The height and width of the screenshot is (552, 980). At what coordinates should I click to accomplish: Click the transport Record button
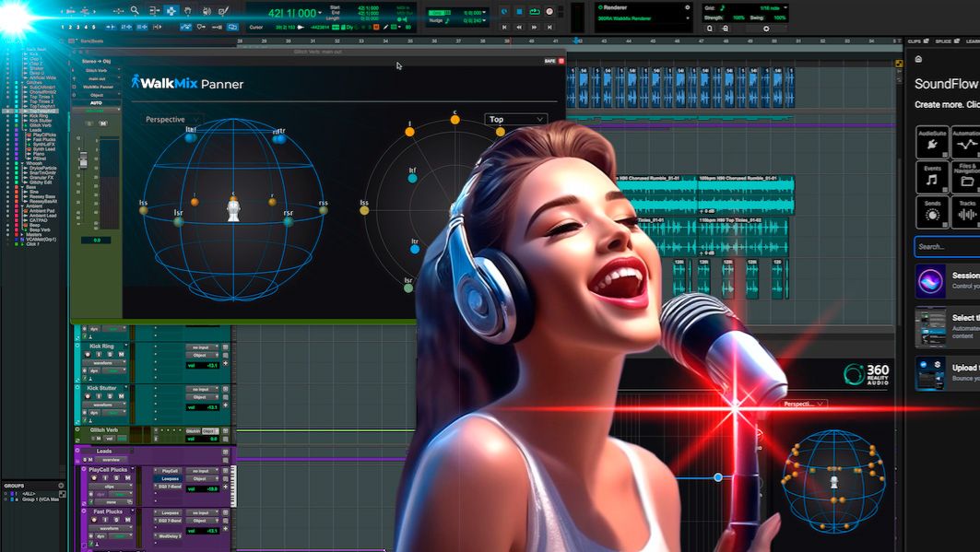tap(550, 11)
